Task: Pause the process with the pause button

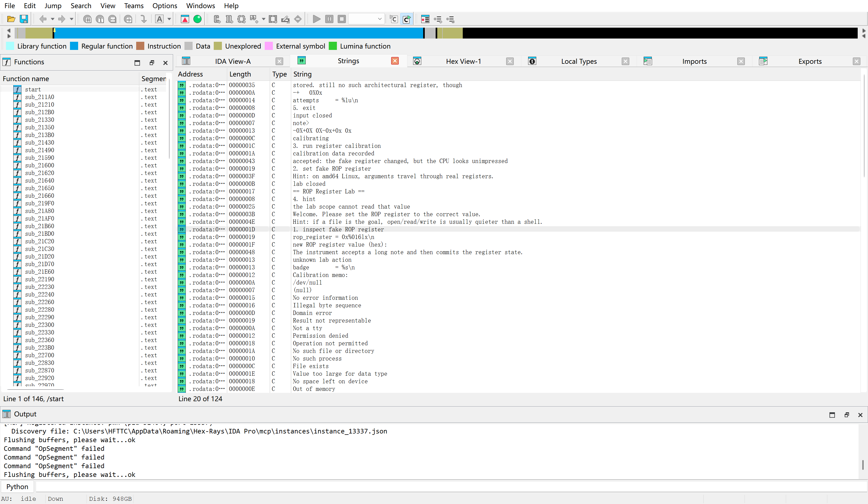Action: pyautogui.click(x=329, y=19)
